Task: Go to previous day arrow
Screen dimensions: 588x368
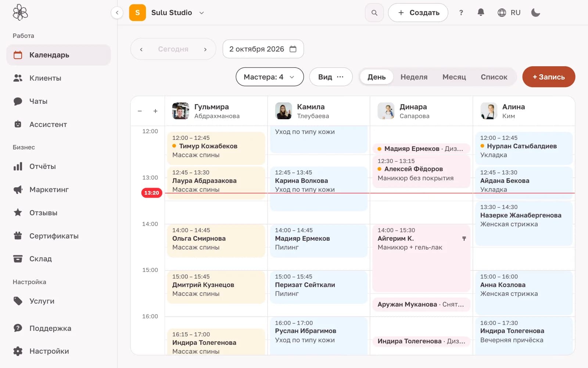Action: coord(141,49)
